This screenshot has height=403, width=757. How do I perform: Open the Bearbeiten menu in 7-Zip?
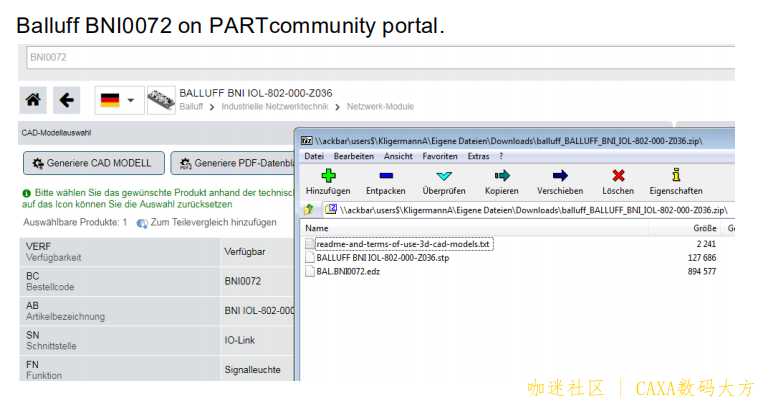(353, 156)
